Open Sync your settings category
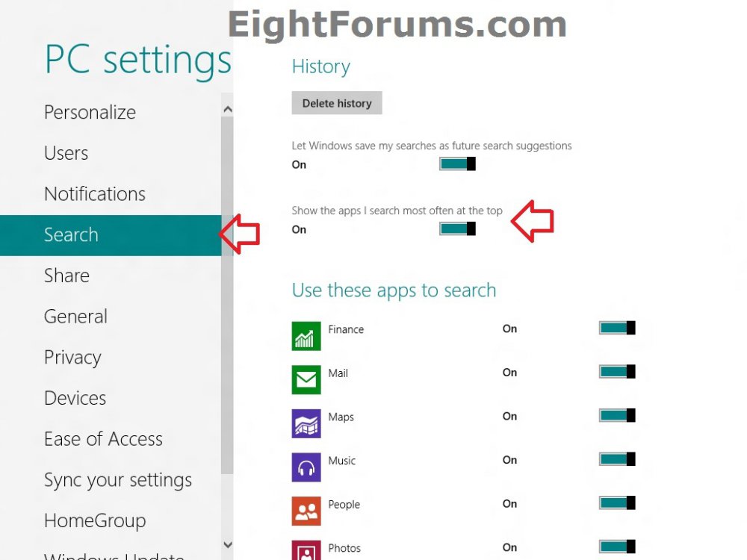This screenshot has height=560, width=747. (118, 480)
